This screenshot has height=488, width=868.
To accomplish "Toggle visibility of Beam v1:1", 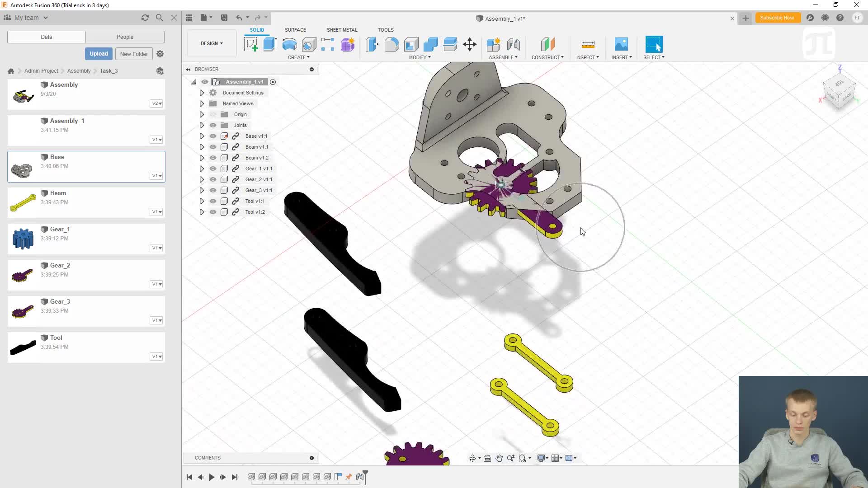I will [x=213, y=147].
